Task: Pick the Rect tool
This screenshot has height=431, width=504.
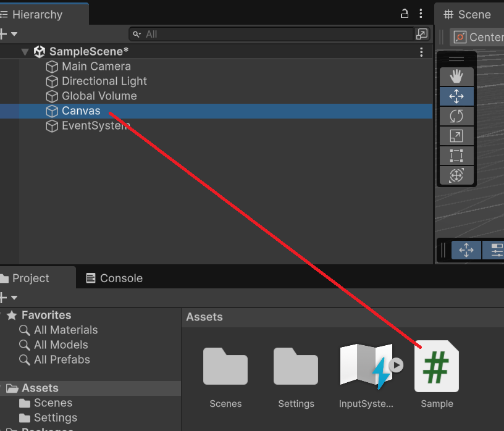Action: pyautogui.click(x=456, y=156)
